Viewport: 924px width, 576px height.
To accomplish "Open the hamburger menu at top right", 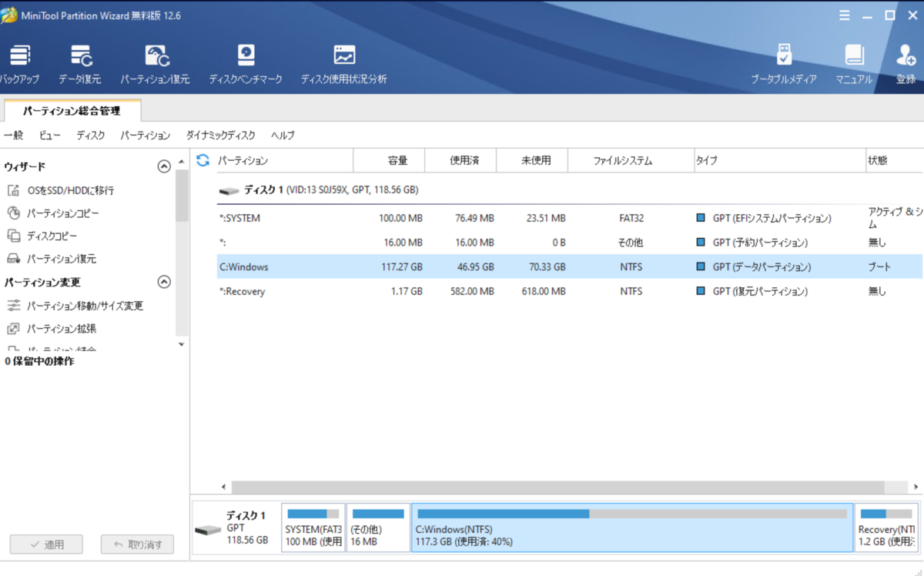I will pos(844,14).
